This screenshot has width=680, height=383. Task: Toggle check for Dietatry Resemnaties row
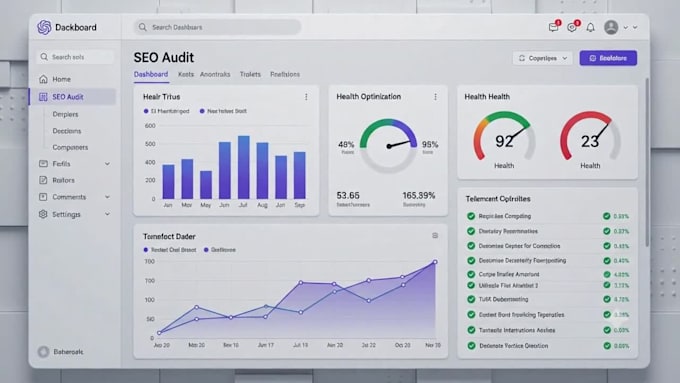click(471, 231)
